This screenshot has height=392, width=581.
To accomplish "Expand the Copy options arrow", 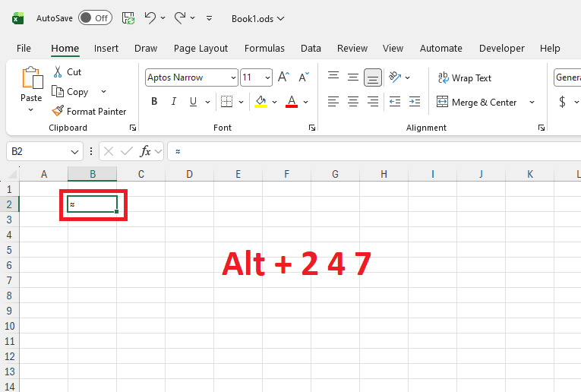I will pyautogui.click(x=104, y=91).
